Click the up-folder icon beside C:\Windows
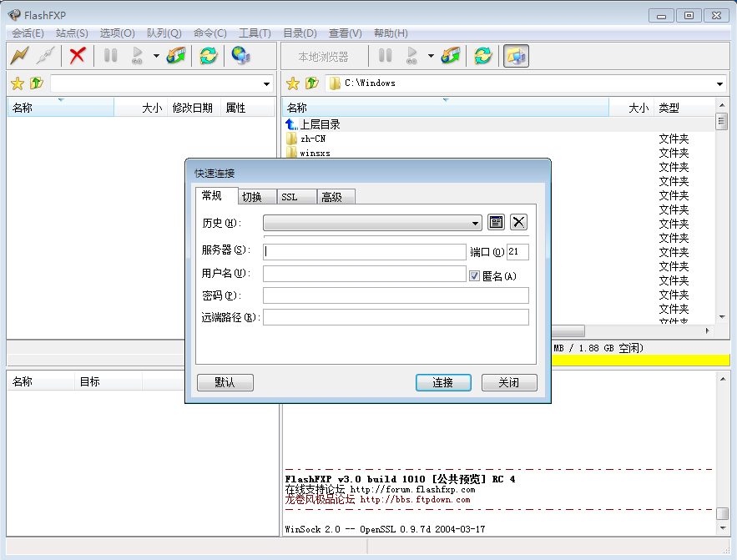Screen dimensions: 737x560 click(311, 83)
